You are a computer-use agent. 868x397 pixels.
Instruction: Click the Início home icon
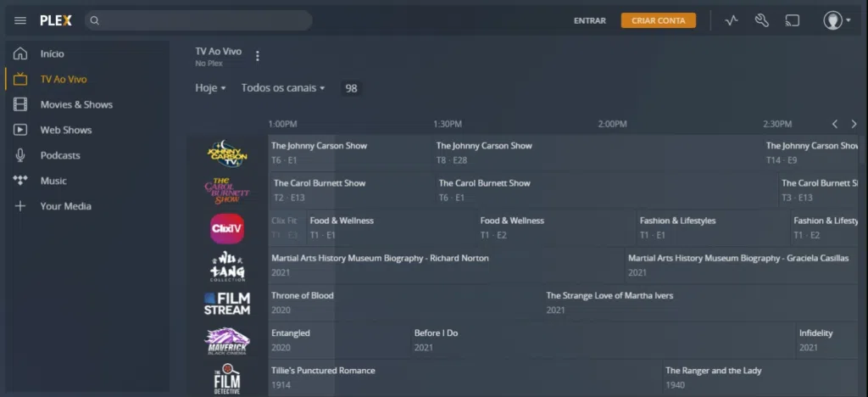click(x=20, y=53)
